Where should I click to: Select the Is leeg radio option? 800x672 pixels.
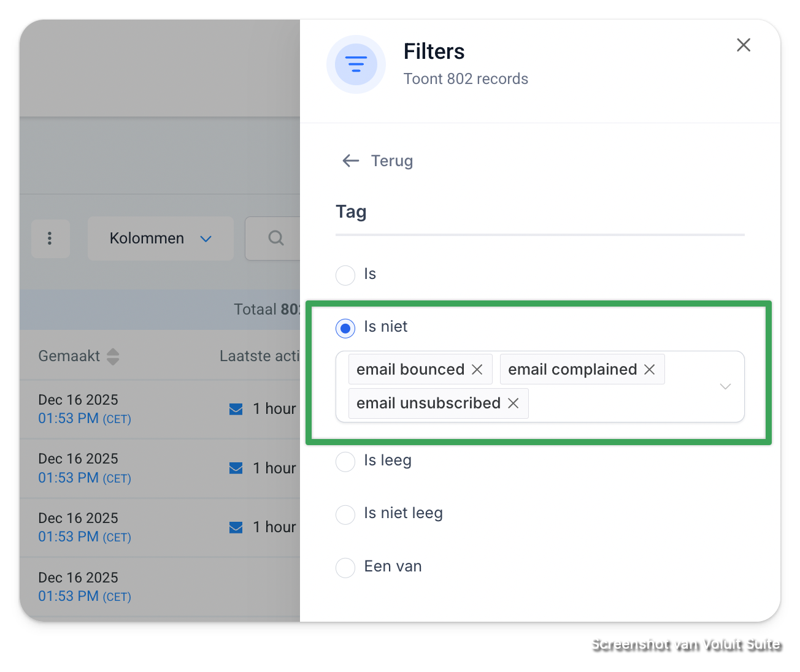pos(345,462)
